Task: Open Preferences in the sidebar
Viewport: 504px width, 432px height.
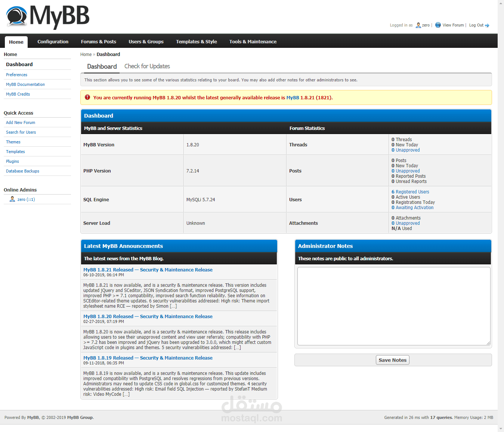Action: point(16,75)
